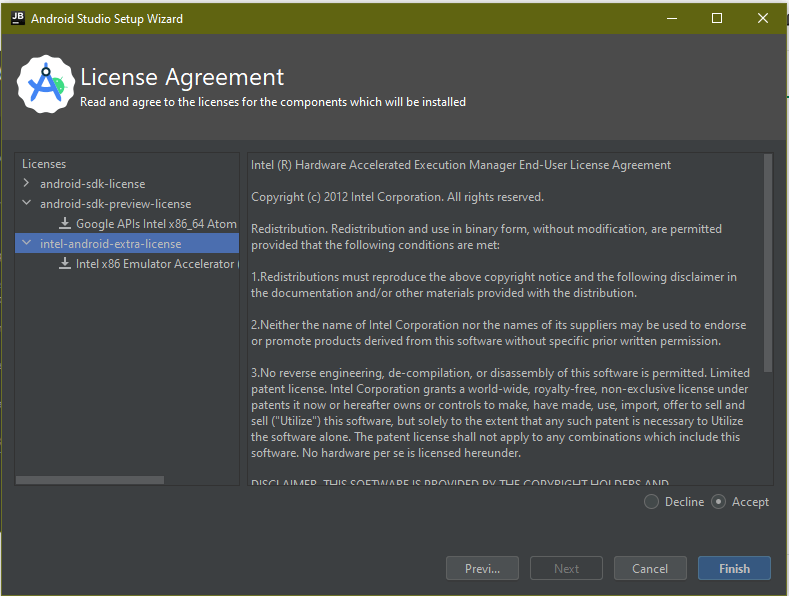Collapse the android-sdk-preview-license node arrow
The height and width of the screenshot is (596, 789).
coord(26,204)
